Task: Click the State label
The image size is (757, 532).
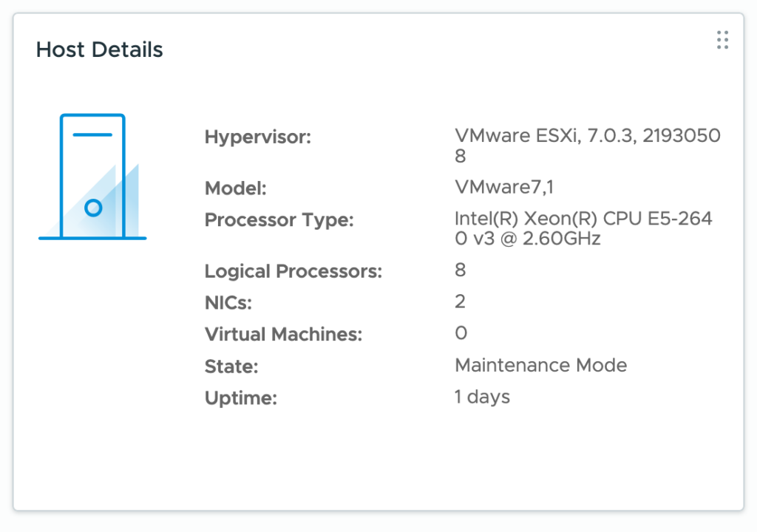Action: 231,366
